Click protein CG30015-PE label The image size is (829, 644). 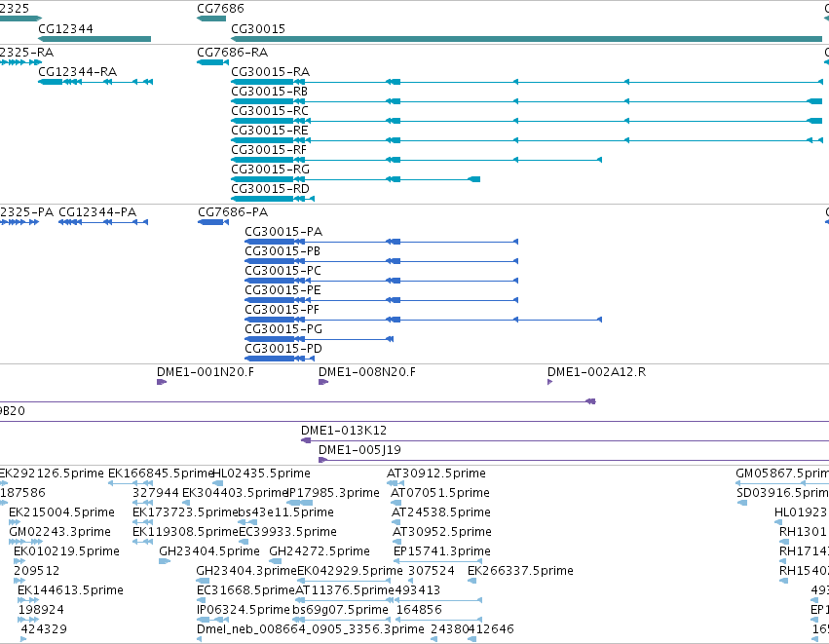(x=283, y=290)
